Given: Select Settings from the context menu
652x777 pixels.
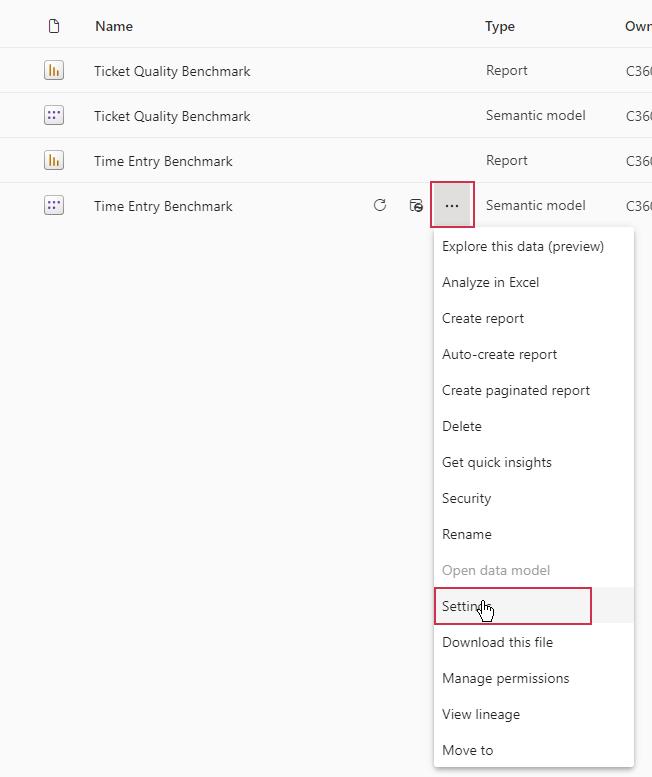Looking at the screenshot, I should coord(512,606).
